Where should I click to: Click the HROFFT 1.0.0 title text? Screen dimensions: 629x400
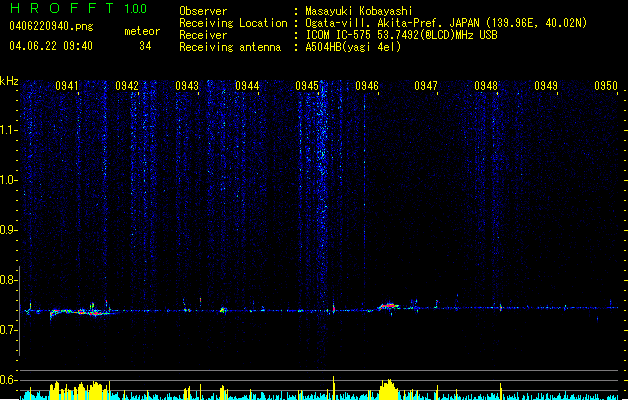point(78,8)
